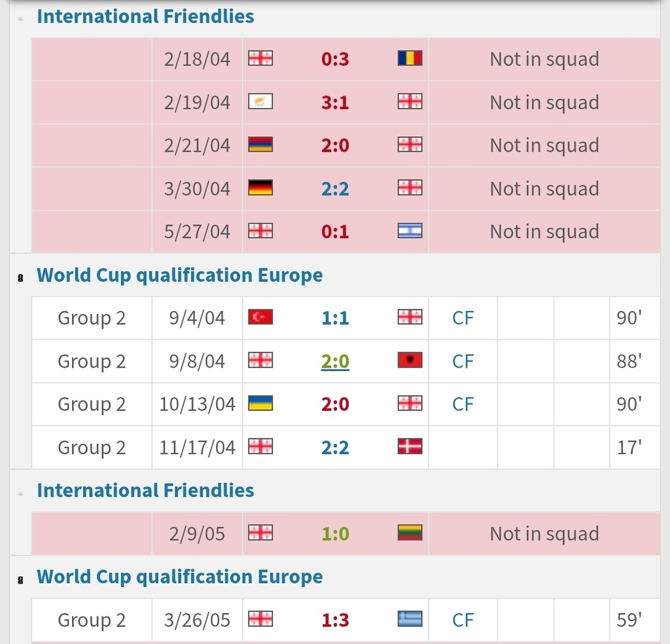Click Romania flag in 2/18/04 match
670x644 pixels.
[410, 59]
